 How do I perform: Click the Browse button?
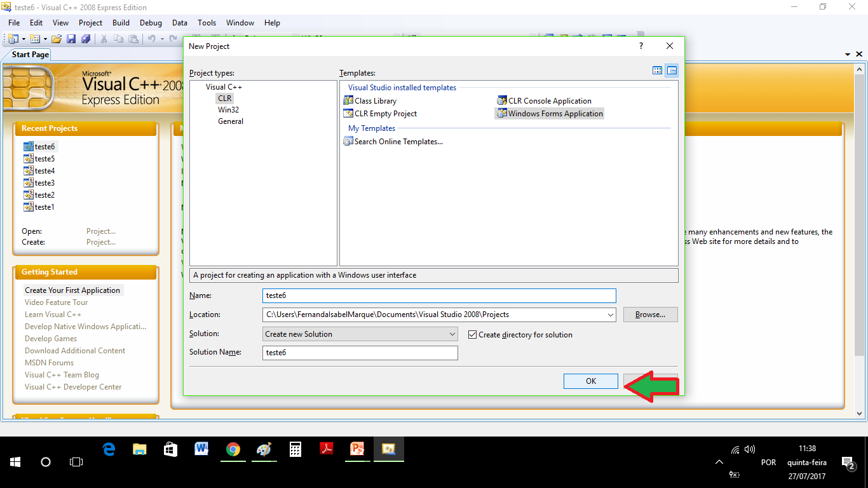coord(650,315)
